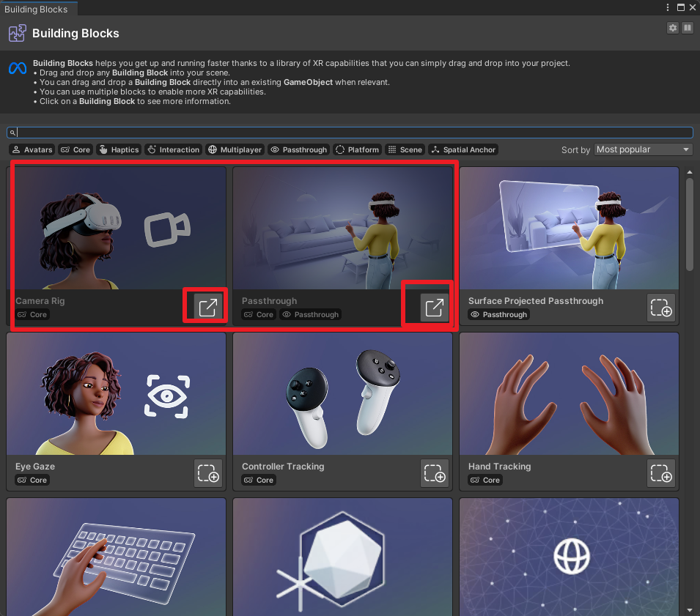
Task: Click the scrollbar up arrow
Action: pyautogui.click(x=689, y=171)
